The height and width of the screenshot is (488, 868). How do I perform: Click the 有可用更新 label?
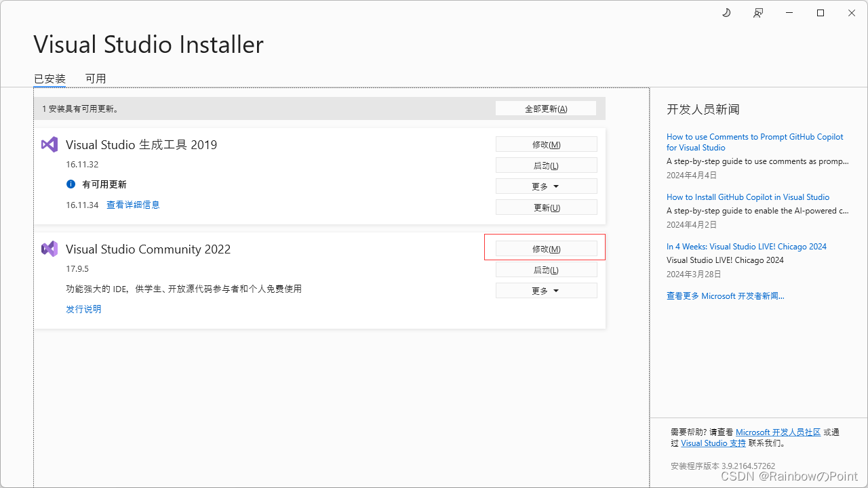tap(104, 184)
